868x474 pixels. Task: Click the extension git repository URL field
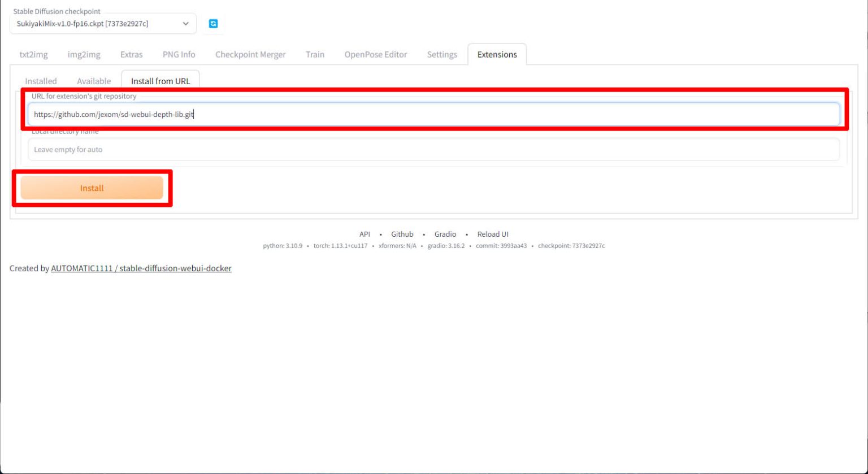point(433,114)
